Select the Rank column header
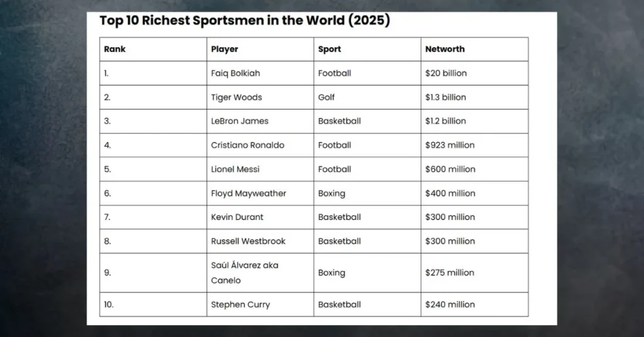Image resolution: width=644 pixels, height=337 pixels. pos(115,49)
